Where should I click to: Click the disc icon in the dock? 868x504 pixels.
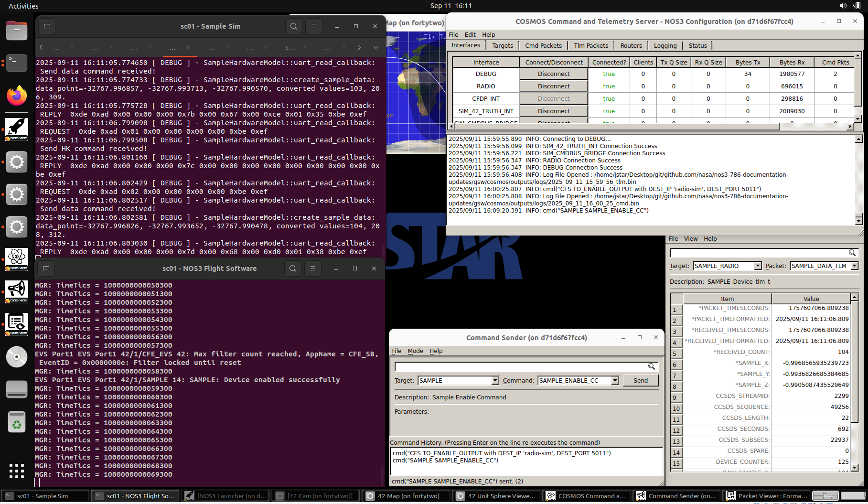(x=17, y=357)
